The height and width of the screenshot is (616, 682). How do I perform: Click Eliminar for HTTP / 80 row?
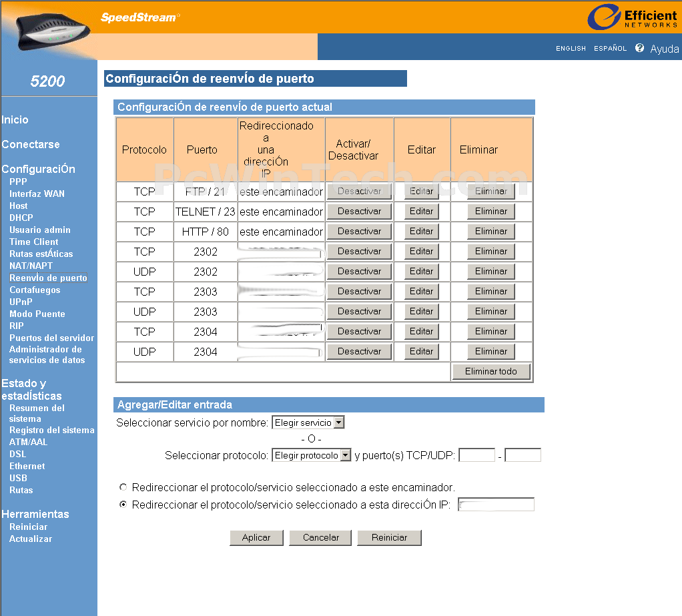pos(491,232)
